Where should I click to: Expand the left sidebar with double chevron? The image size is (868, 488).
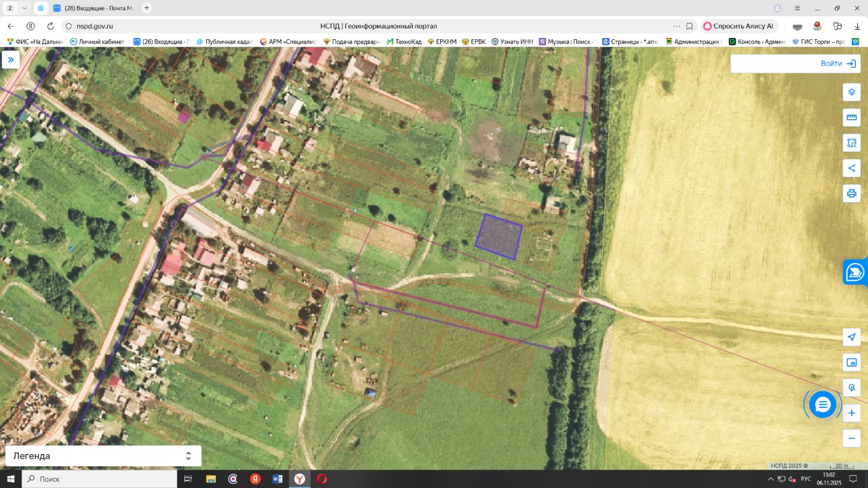pyautogui.click(x=11, y=60)
